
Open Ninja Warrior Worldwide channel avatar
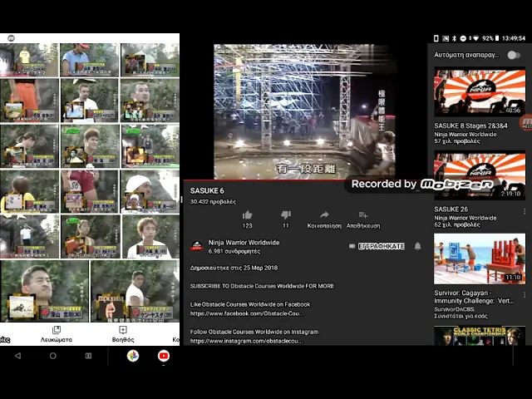point(197,246)
